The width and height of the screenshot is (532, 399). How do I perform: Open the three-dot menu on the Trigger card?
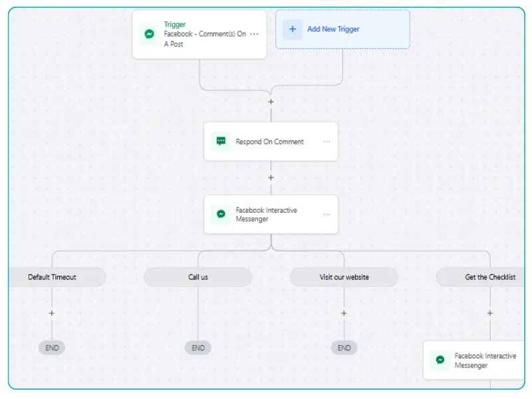point(254,34)
